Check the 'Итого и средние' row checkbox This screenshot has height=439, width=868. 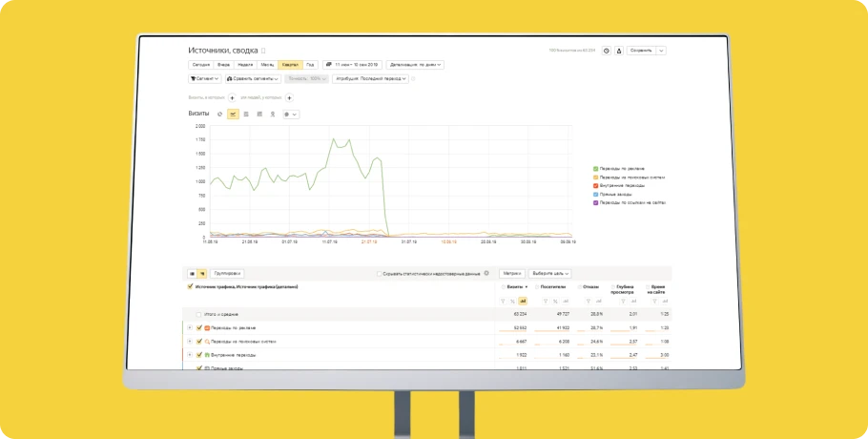(198, 314)
